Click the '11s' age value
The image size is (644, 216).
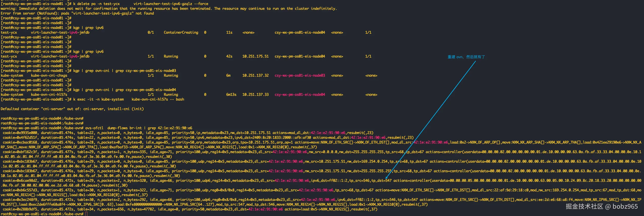(229, 32)
